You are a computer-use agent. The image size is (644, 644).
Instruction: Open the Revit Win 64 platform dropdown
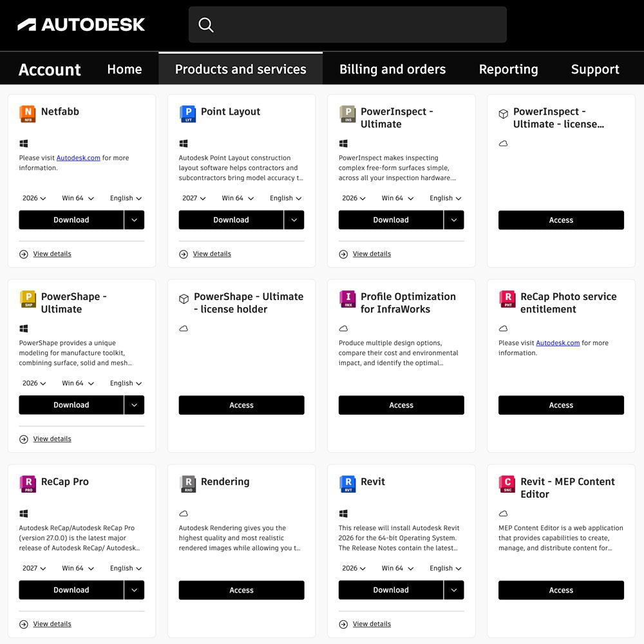coord(397,568)
